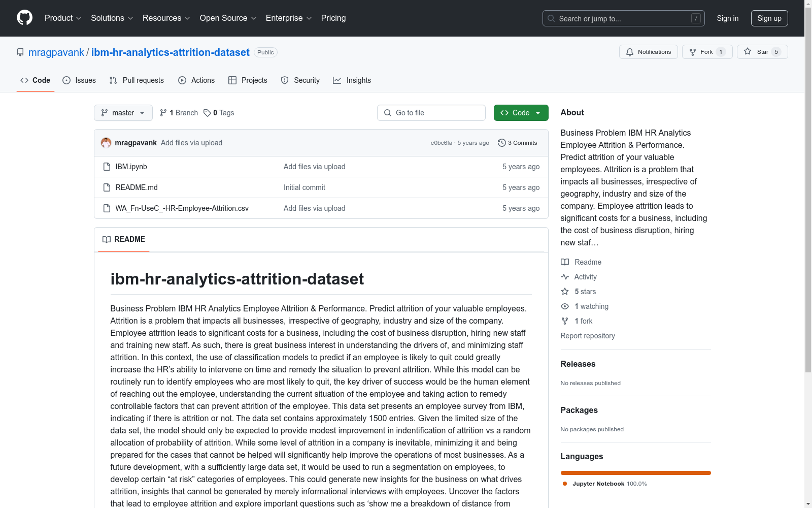
Task: Expand the Resources menu
Action: (x=166, y=18)
